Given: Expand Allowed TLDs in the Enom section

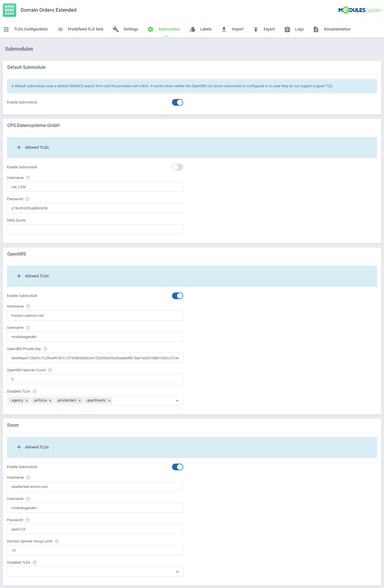Looking at the screenshot, I should coord(33,447).
